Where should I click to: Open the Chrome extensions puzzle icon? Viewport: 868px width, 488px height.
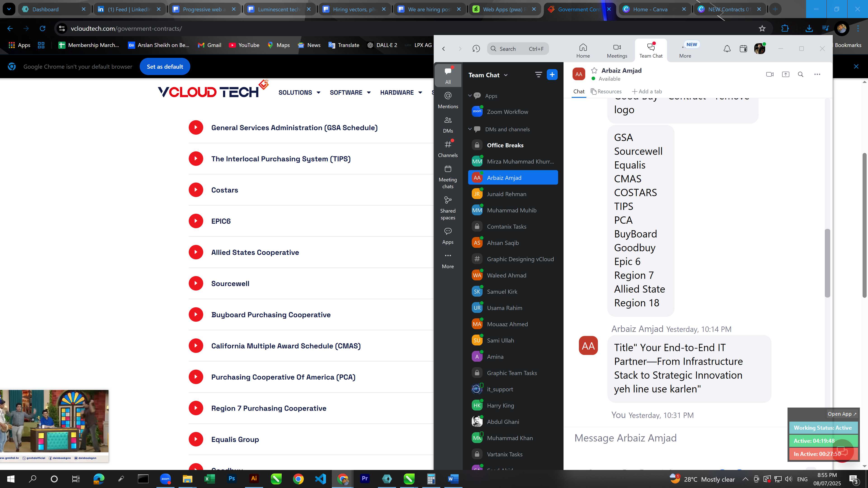coord(785,29)
